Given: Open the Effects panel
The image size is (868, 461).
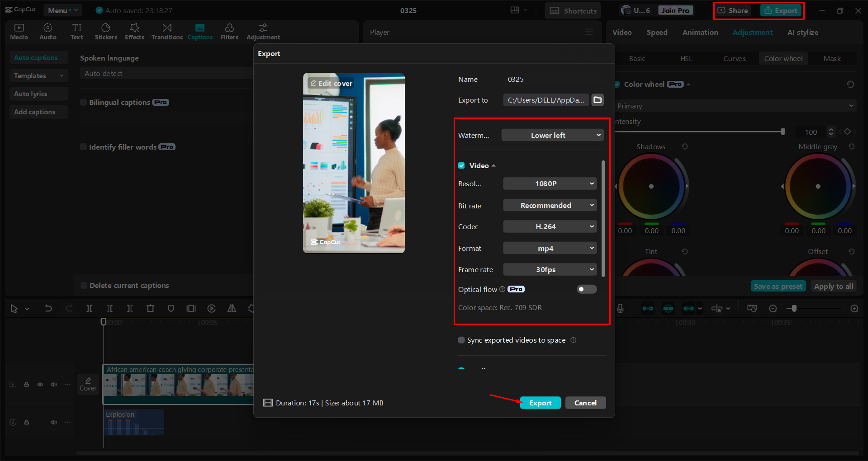Looking at the screenshot, I should click(134, 31).
